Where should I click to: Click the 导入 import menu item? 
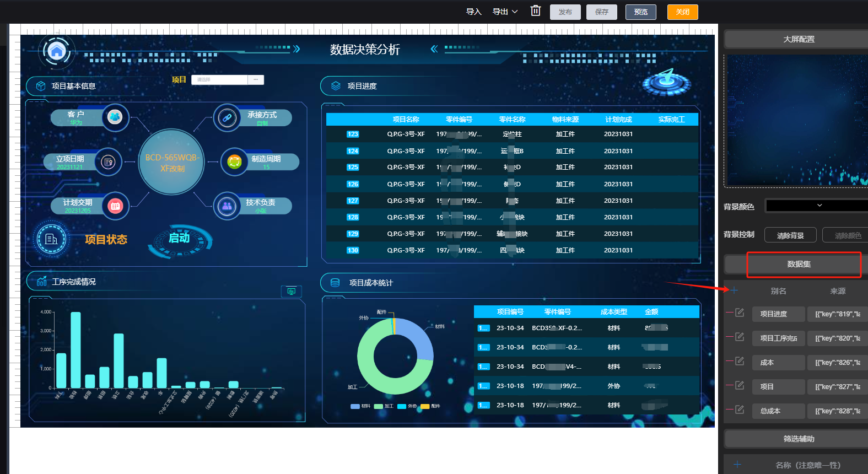473,12
